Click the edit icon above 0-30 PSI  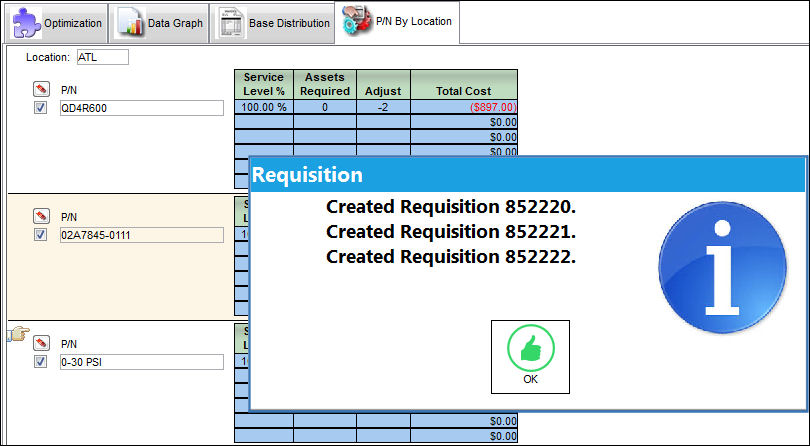click(x=41, y=343)
